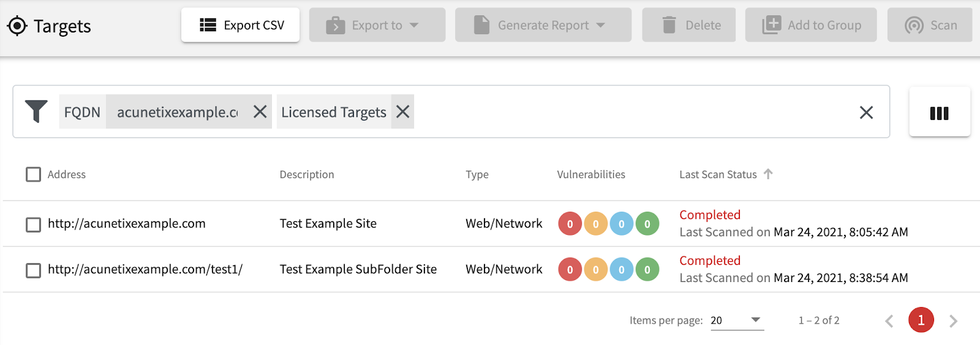This screenshot has width=980, height=345.
Task: Sort by the Vulnerabilities column header
Action: (590, 174)
